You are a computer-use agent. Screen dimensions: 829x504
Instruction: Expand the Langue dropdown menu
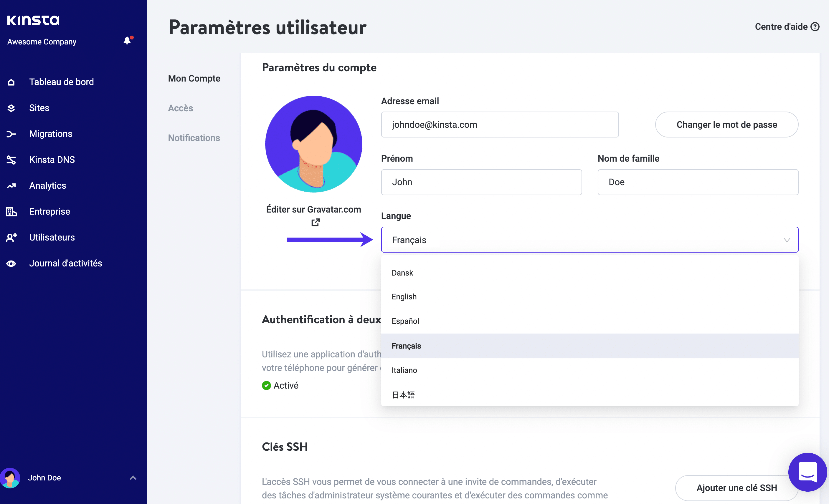[590, 240]
